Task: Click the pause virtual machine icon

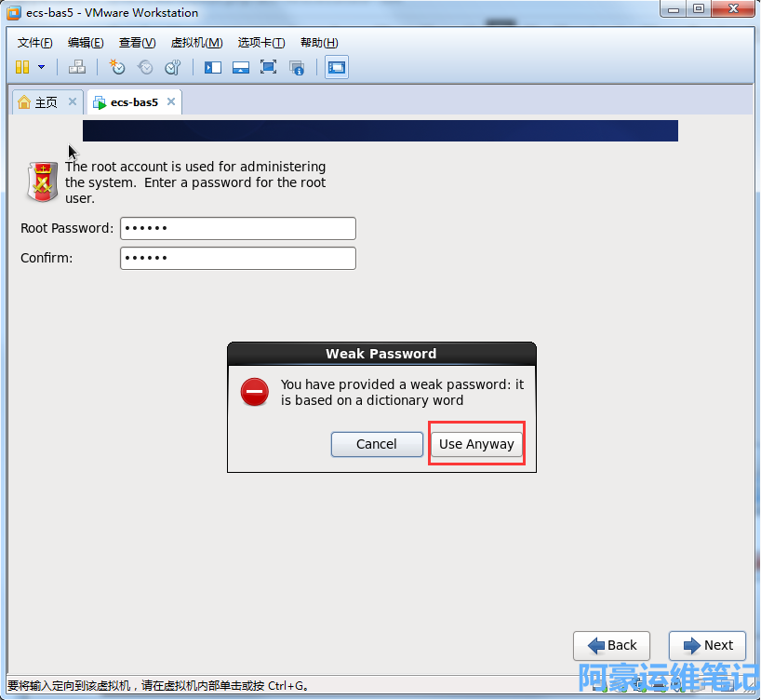Action: tap(22, 67)
